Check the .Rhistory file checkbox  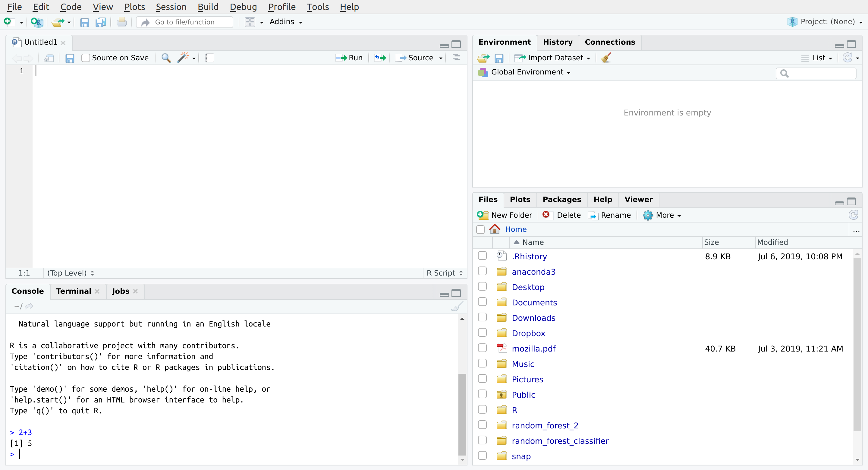(x=482, y=256)
